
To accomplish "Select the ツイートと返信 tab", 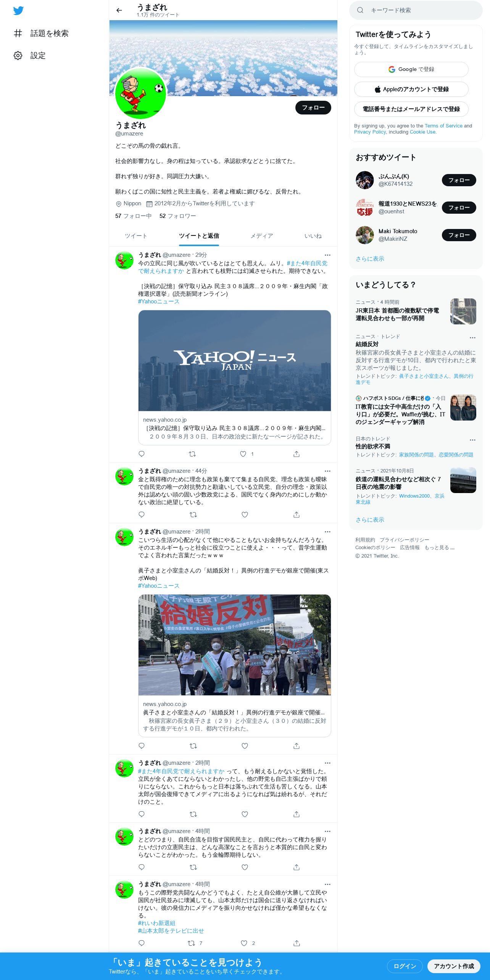I will (x=199, y=236).
